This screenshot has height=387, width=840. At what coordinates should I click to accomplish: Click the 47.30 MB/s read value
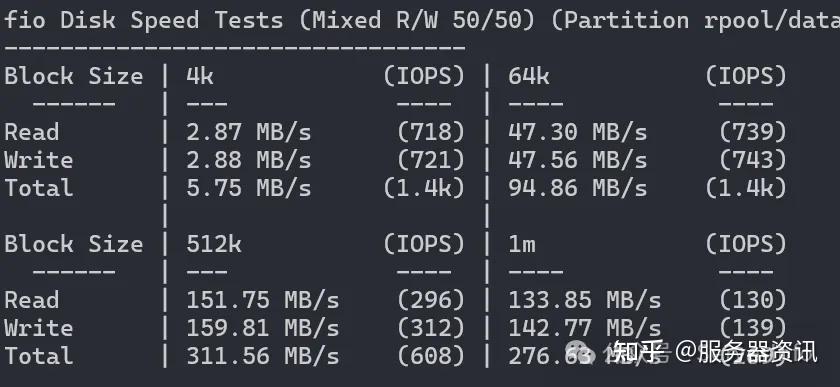[578, 132]
